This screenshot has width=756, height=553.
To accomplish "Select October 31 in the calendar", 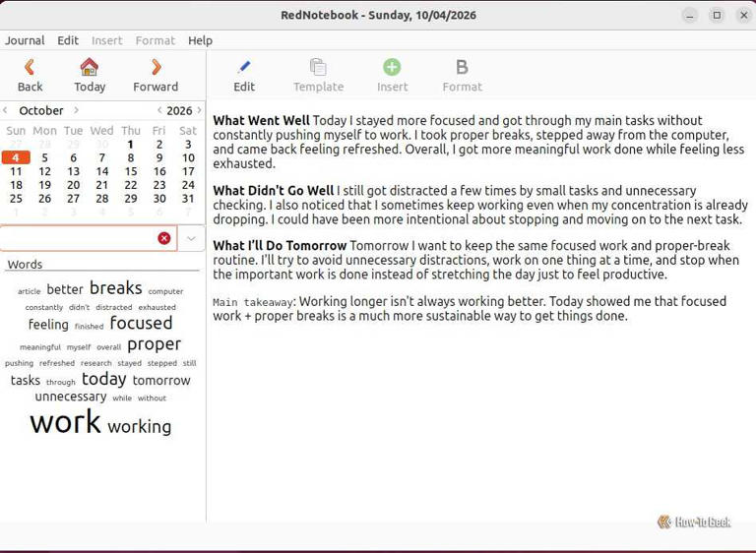I will click(188, 198).
